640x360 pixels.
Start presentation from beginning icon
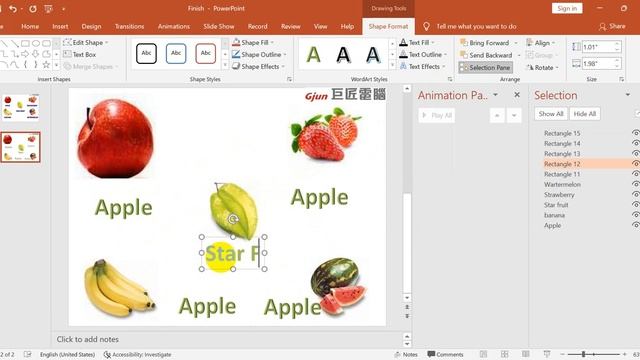(49, 9)
